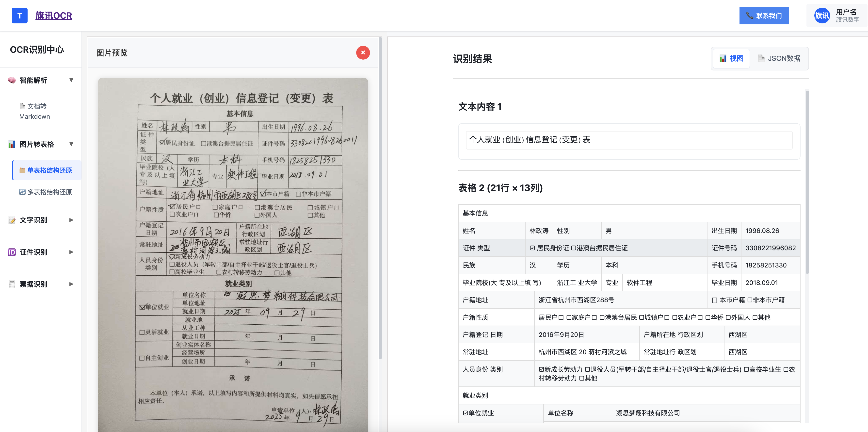Click the recognition results vertical scrollbar
This screenshot has width=868, height=432.
click(807, 182)
